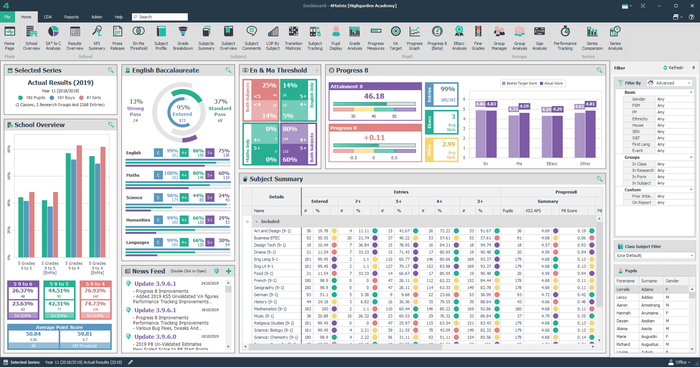Screen dimensions: 700x368
Task: Set the Ethnicity filter value
Action: [675, 119]
